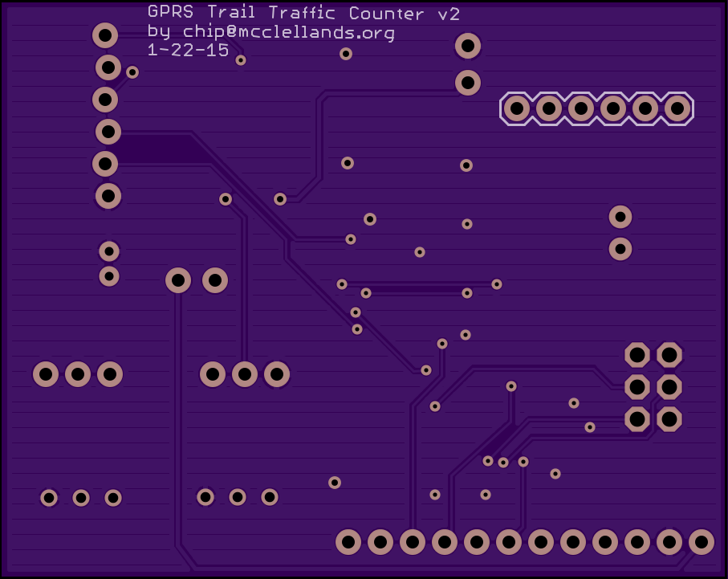Pick middle pad of center-left three-pad row
Image resolution: width=728 pixels, height=579 pixels.
click(x=244, y=373)
